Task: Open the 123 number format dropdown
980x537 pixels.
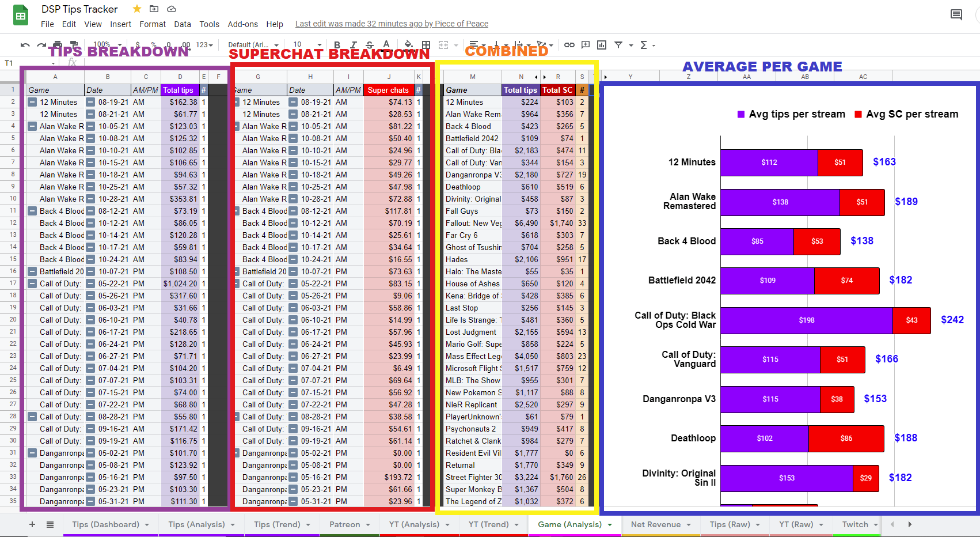Action: pyautogui.click(x=204, y=45)
